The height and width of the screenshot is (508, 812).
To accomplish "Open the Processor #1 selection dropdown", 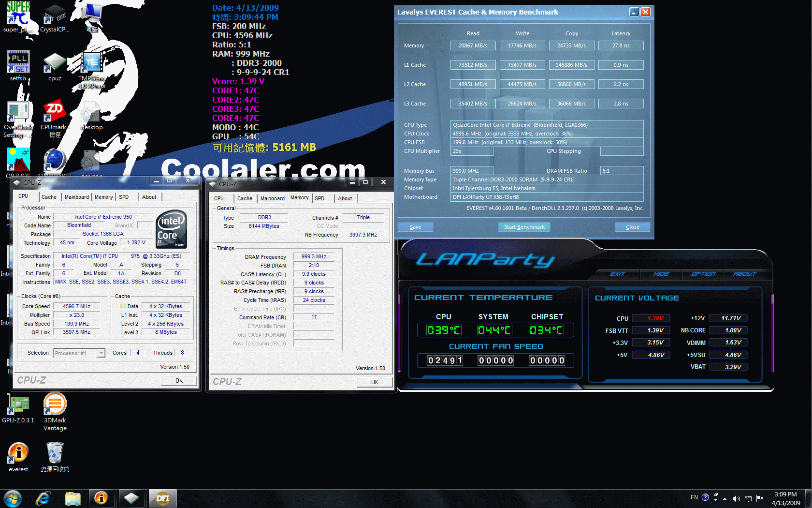I will (79, 353).
